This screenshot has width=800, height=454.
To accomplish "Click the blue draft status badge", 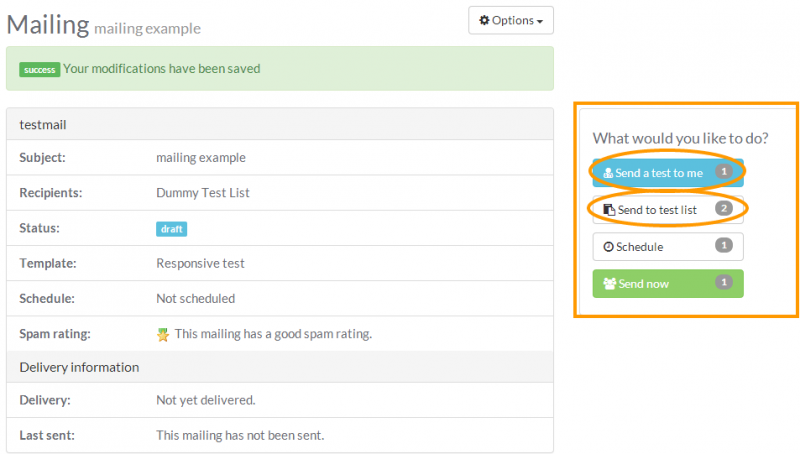I will [x=171, y=229].
